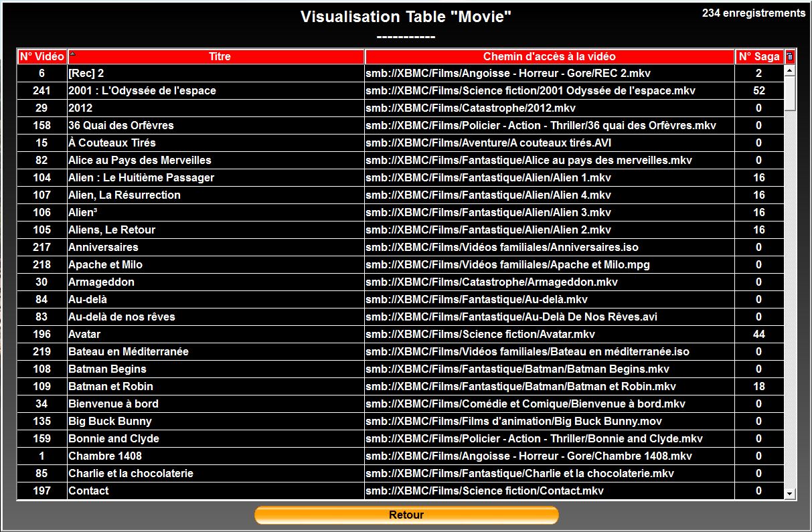Click path ending 'Avatar.mkv'
812x532 pixels.
480,334
